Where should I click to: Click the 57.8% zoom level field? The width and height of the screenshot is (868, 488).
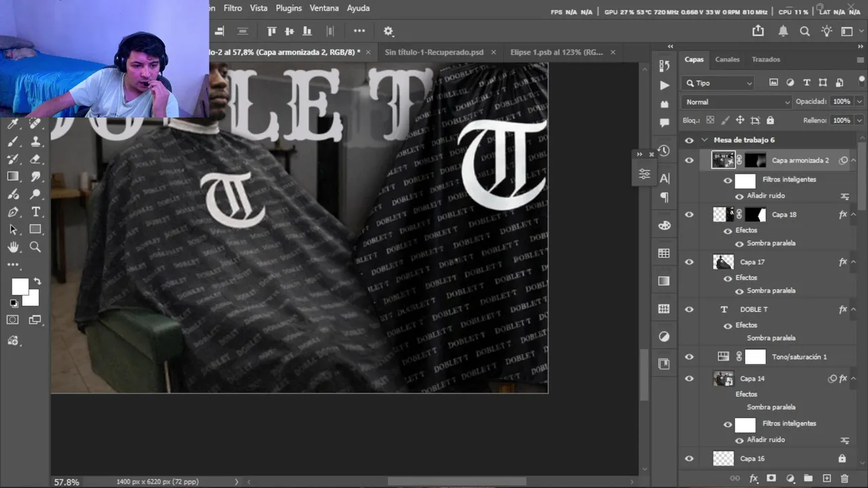(x=66, y=482)
